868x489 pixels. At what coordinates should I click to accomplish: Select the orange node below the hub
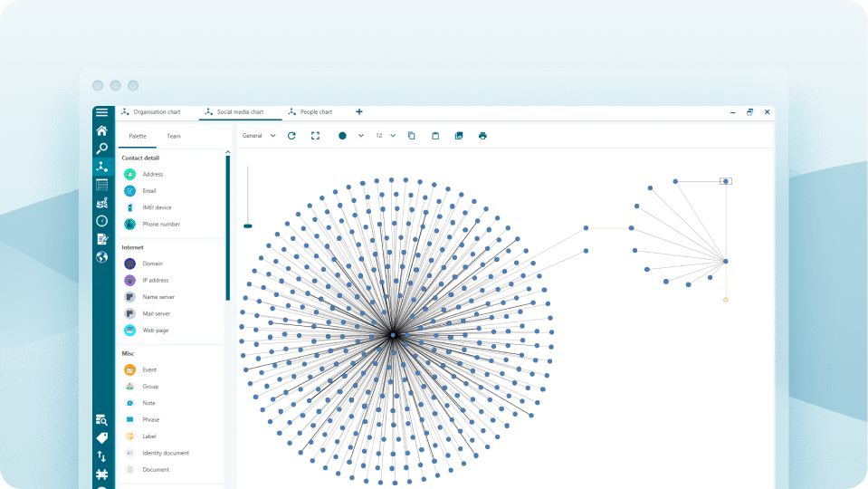(x=726, y=300)
